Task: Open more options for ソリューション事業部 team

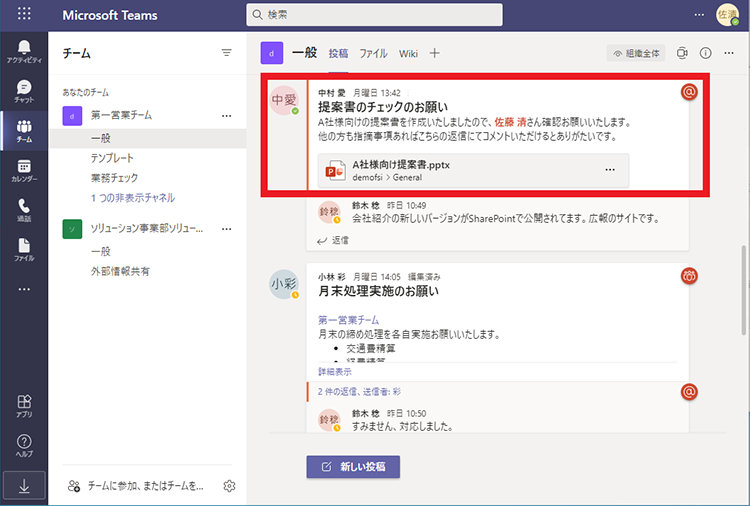Action: point(226,229)
